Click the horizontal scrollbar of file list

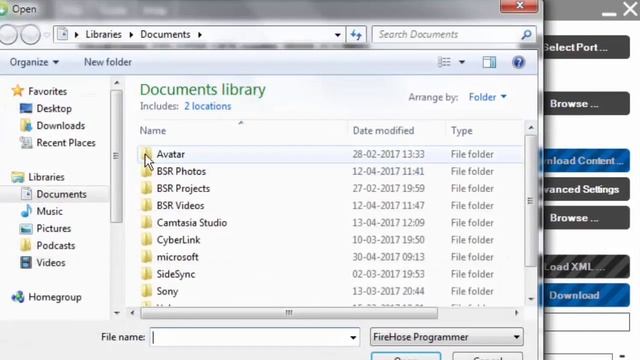pos(289,313)
